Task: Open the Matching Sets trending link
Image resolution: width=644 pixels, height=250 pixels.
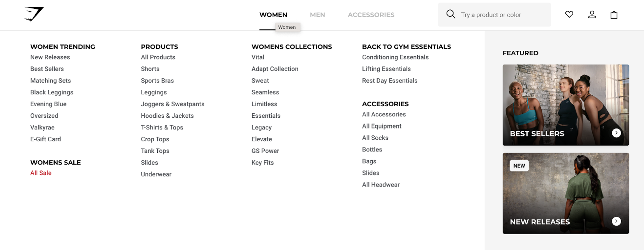Action: coord(50,80)
